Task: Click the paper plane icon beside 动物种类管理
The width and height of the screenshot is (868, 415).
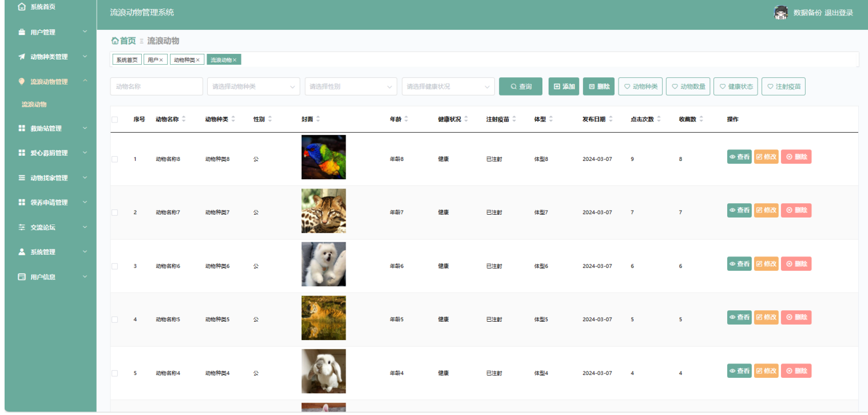Action: (22, 57)
